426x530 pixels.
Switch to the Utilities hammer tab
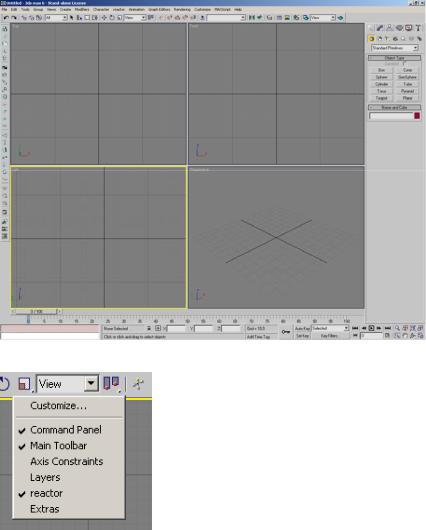pyautogui.click(x=418, y=28)
